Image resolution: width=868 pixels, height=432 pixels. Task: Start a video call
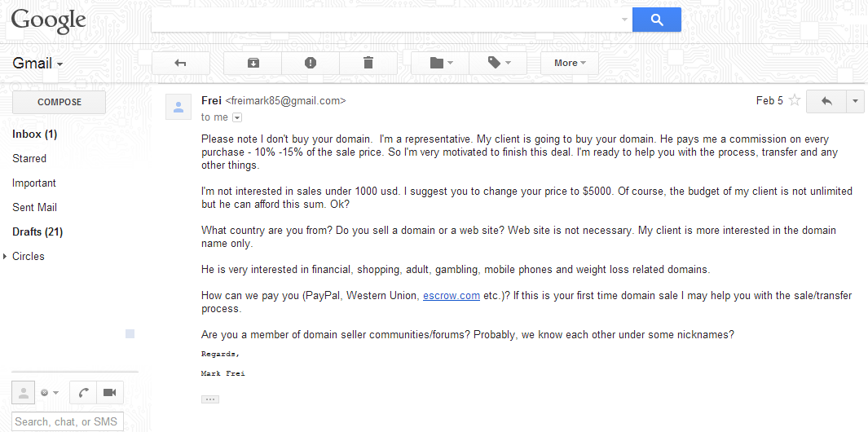110,393
